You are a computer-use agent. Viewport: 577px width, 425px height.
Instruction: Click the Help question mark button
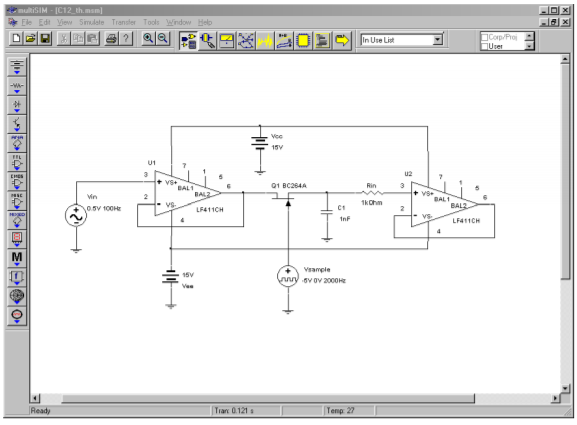(x=126, y=38)
